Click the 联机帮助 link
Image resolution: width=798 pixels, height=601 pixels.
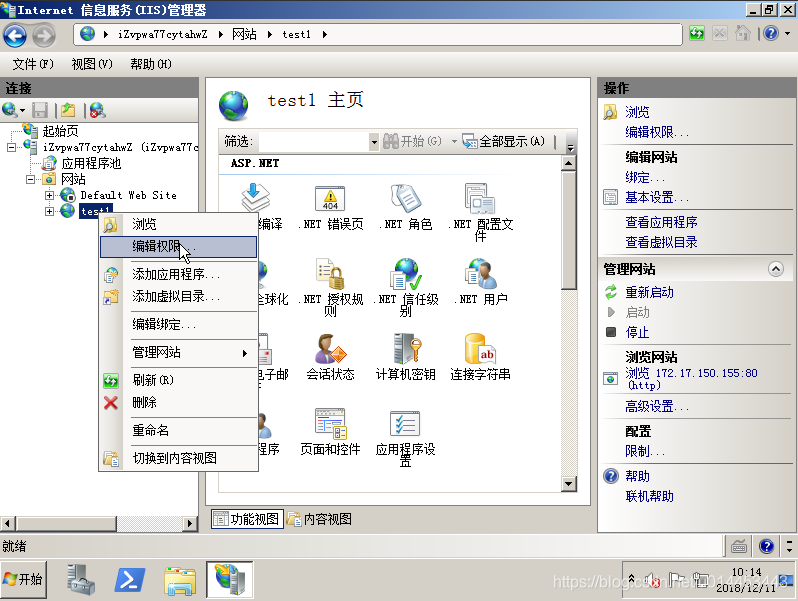[x=649, y=496]
